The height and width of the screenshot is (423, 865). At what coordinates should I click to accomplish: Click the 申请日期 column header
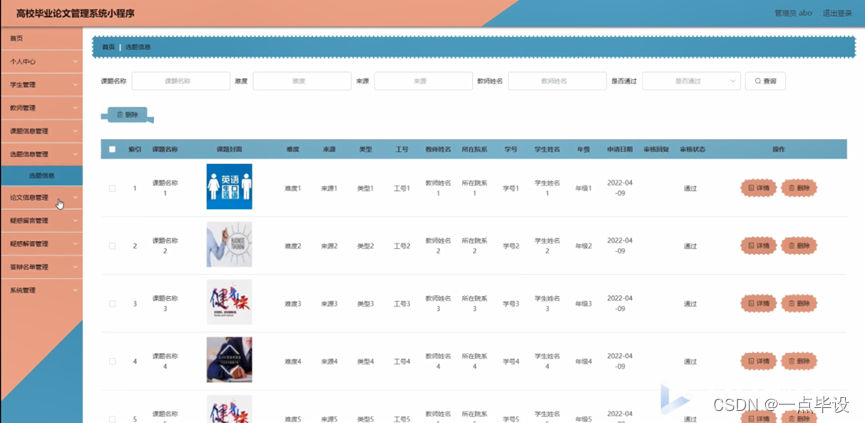(x=621, y=149)
